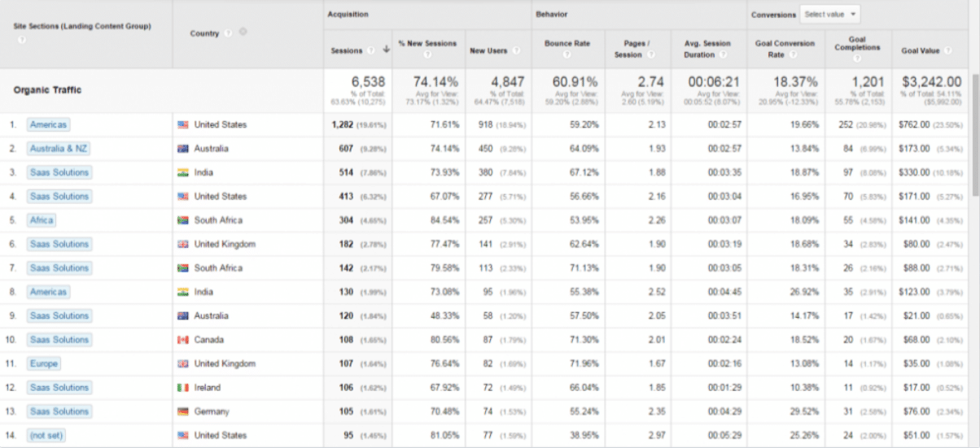Select the Europe content group link
The image size is (980, 448).
(x=44, y=363)
